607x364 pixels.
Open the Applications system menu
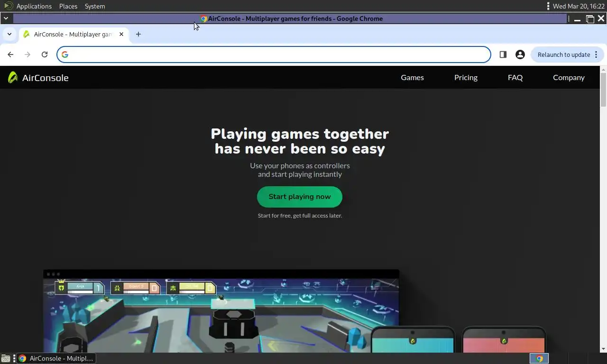click(x=34, y=6)
